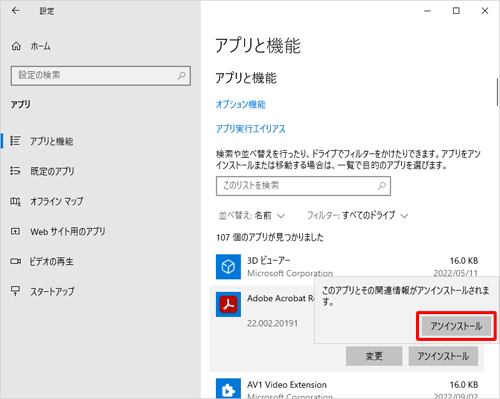Focus the 設定の検索 search field
This screenshot has width=500, height=399.
pyautogui.click(x=101, y=76)
